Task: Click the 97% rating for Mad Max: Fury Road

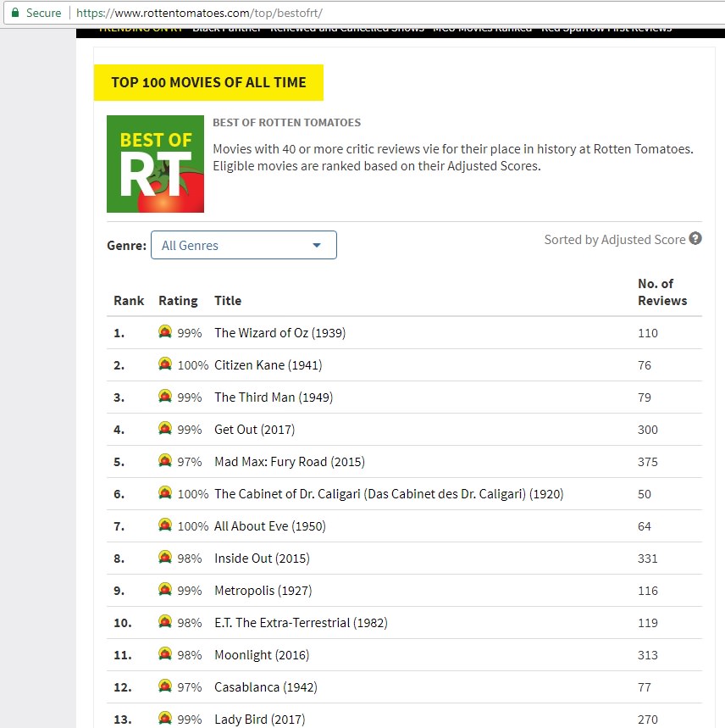Action: tap(190, 462)
